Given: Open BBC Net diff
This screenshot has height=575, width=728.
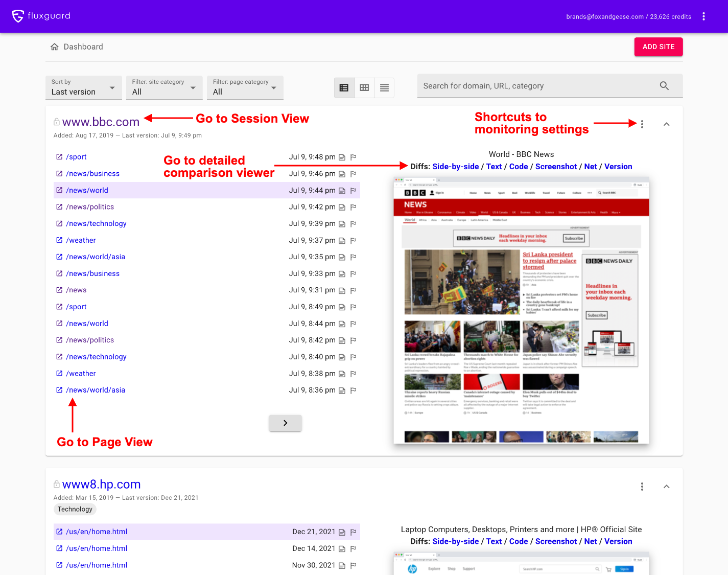Looking at the screenshot, I should point(591,167).
